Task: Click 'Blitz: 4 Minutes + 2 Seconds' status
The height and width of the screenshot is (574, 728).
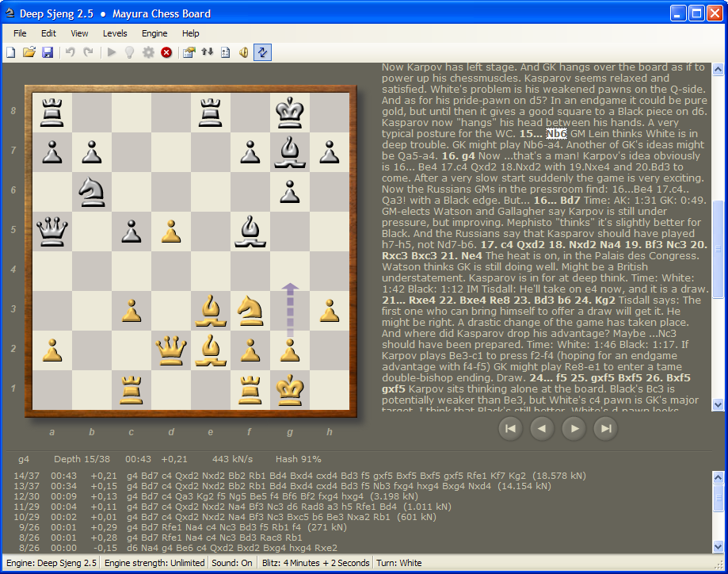Action: click(x=316, y=563)
